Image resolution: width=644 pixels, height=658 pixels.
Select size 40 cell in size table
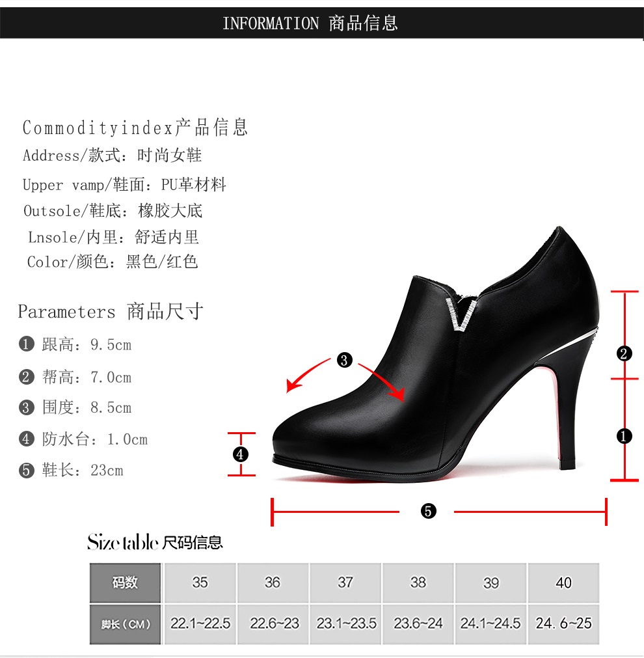click(563, 583)
